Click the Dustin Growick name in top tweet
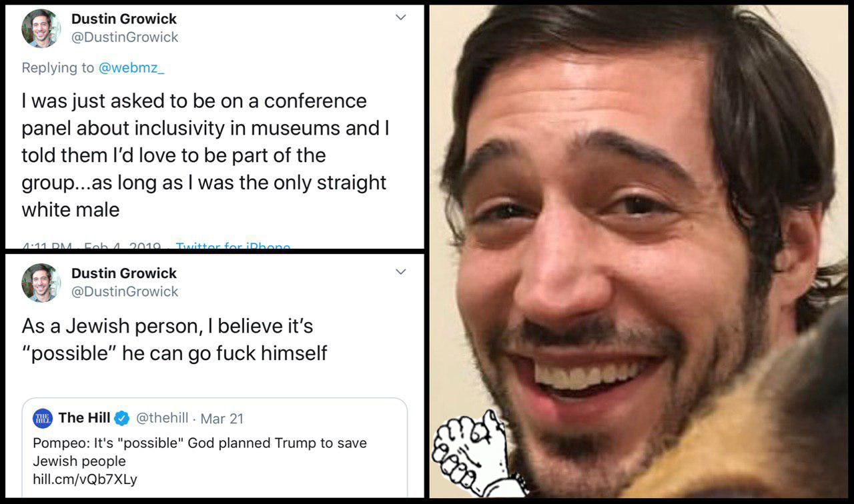854x504 pixels. [x=124, y=19]
